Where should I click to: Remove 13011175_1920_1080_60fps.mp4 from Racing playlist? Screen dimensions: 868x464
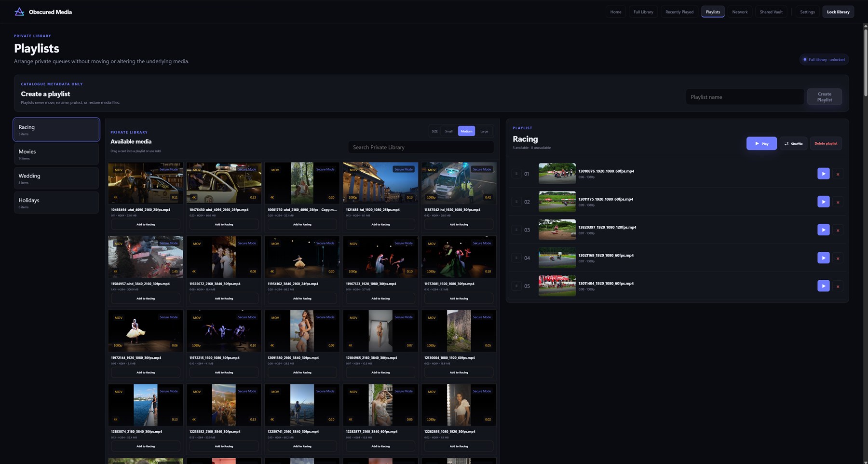coord(838,202)
